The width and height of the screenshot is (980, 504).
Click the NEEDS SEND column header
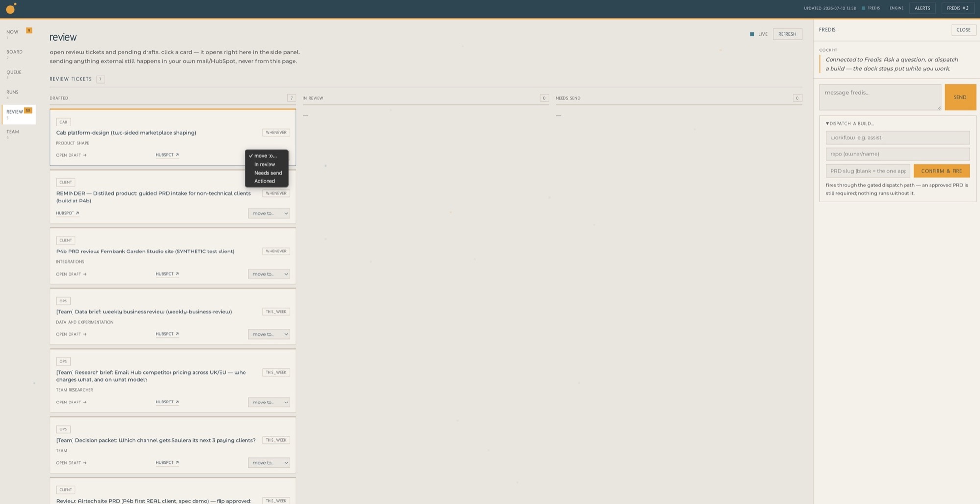click(x=568, y=98)
